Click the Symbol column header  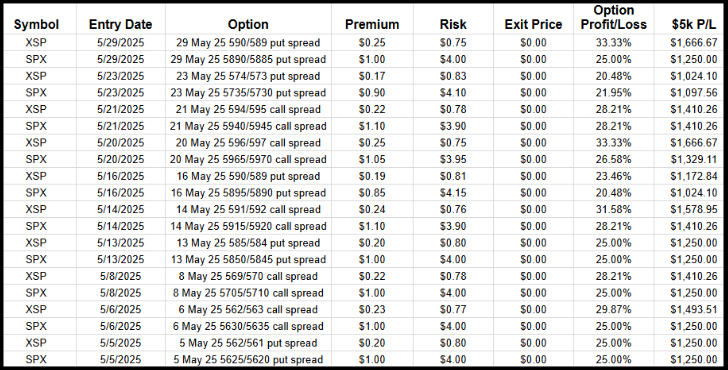point(36,25)
